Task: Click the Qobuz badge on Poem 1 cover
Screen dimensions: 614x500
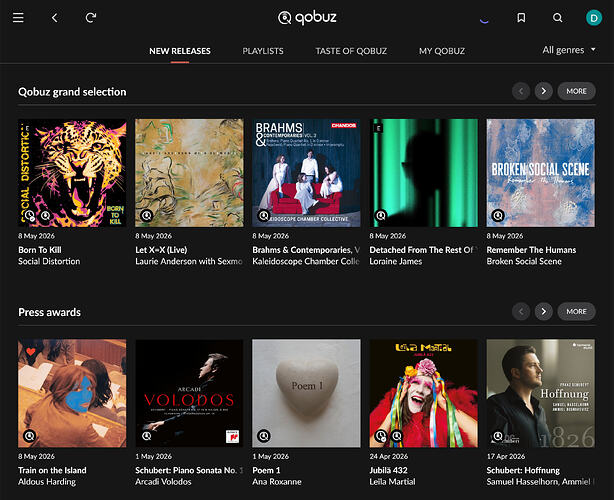Action: tap(264, 435)
